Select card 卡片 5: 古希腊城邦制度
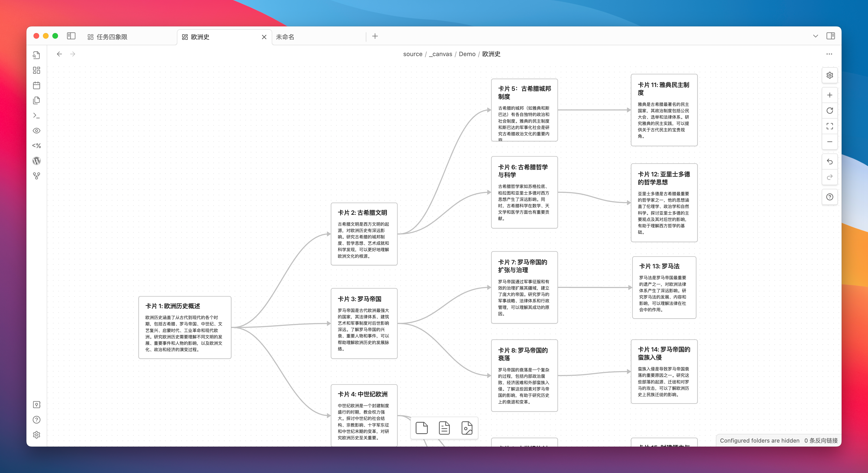This screenshot has height=473, width=868. pyautogui.click(x=524, y=110)
